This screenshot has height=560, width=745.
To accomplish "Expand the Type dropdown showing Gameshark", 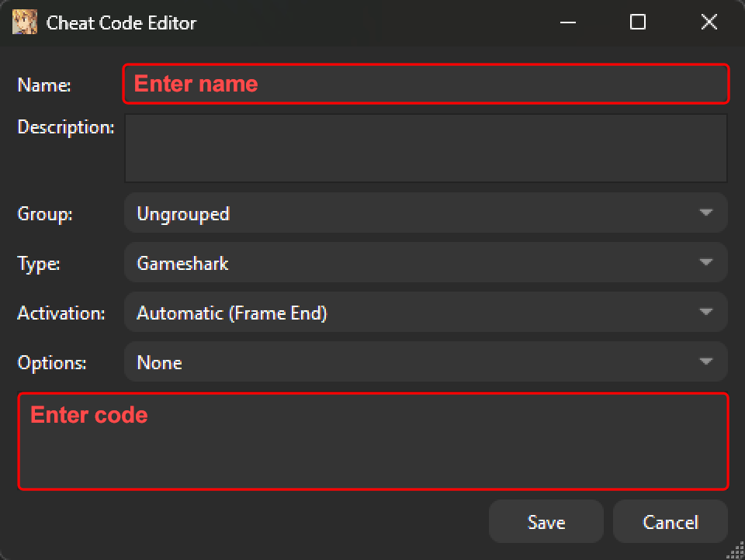I will 425,263.
